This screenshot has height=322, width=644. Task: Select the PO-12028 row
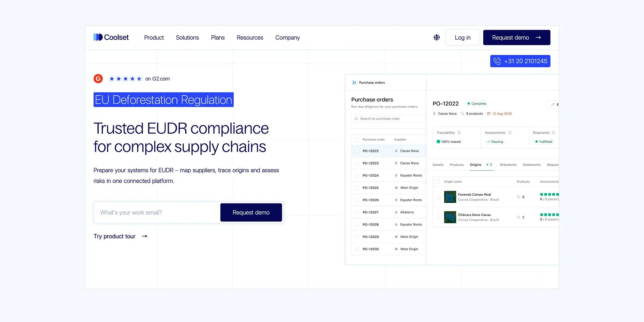(x=389, y=225)
